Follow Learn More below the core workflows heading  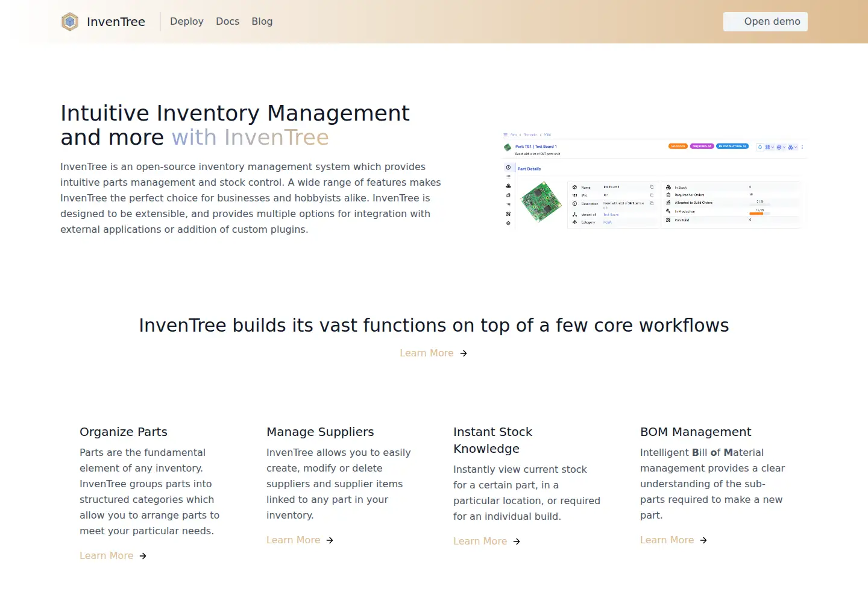pos(427,353)
